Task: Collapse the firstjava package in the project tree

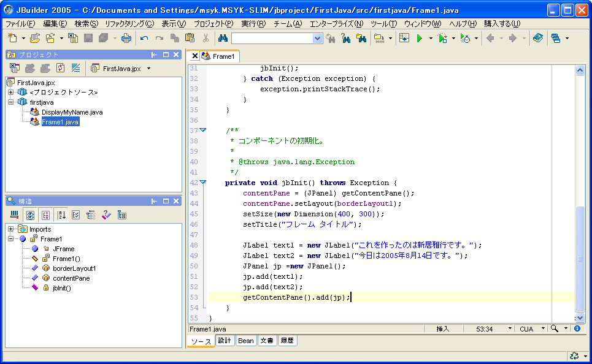Action: (x=11, y=102)
